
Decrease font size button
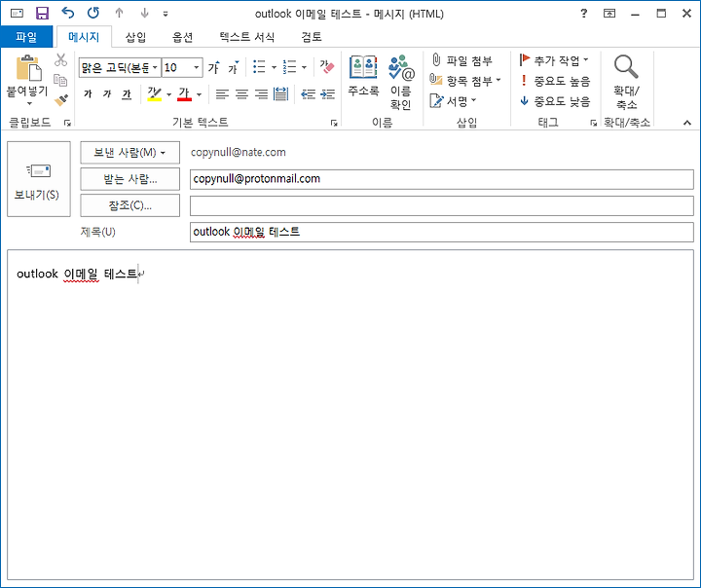234,67
